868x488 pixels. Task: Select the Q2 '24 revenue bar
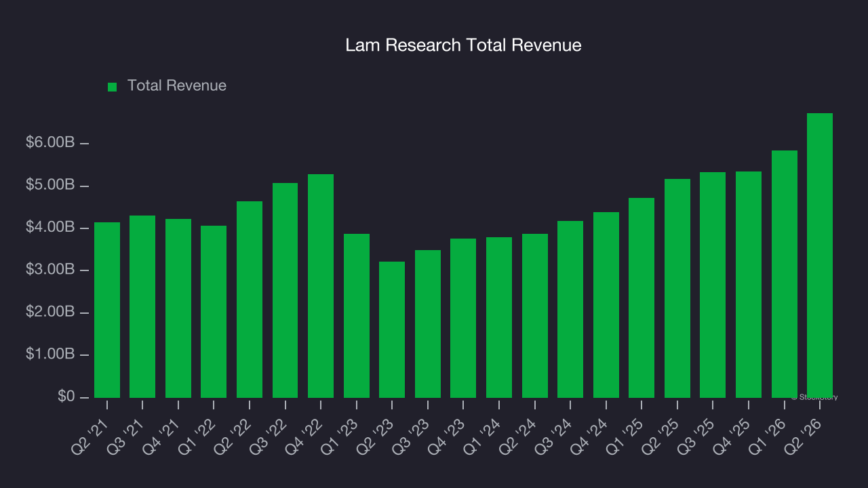pyautogui.click(x=535, y=316)
